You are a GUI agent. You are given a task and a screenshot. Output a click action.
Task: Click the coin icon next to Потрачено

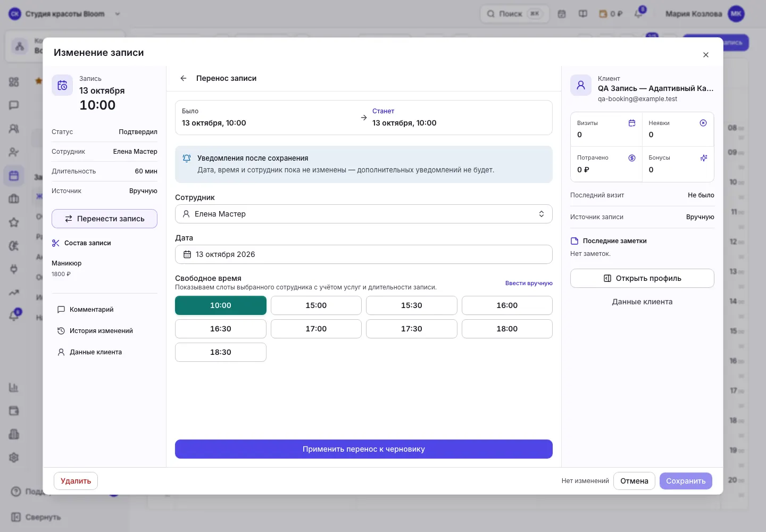pos(632,158)
